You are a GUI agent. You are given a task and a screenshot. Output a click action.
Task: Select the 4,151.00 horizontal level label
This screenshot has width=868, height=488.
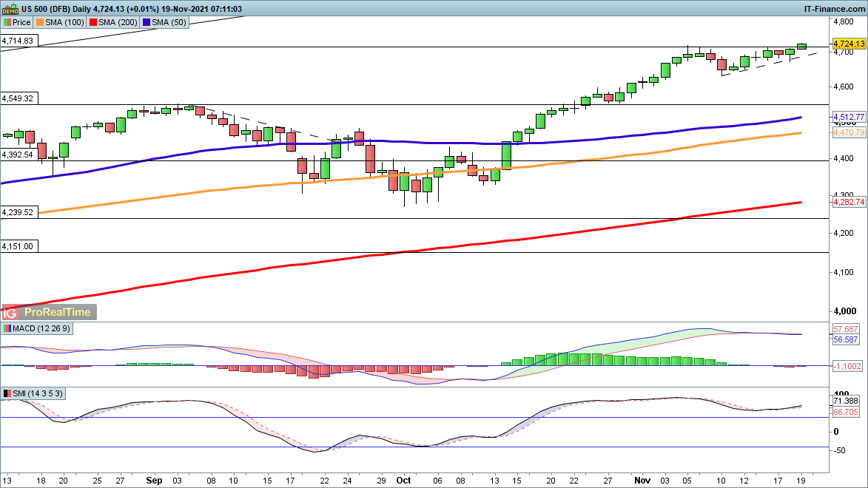[18, 245]
